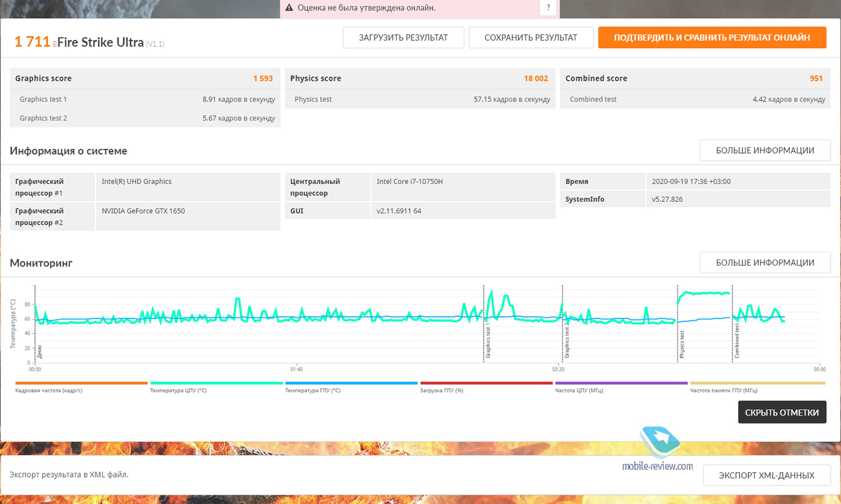Screen dimensions: 841x504
Task: Click the СКРЫТЬ ОТМЕТКИ button
Action: pos(782,413)
